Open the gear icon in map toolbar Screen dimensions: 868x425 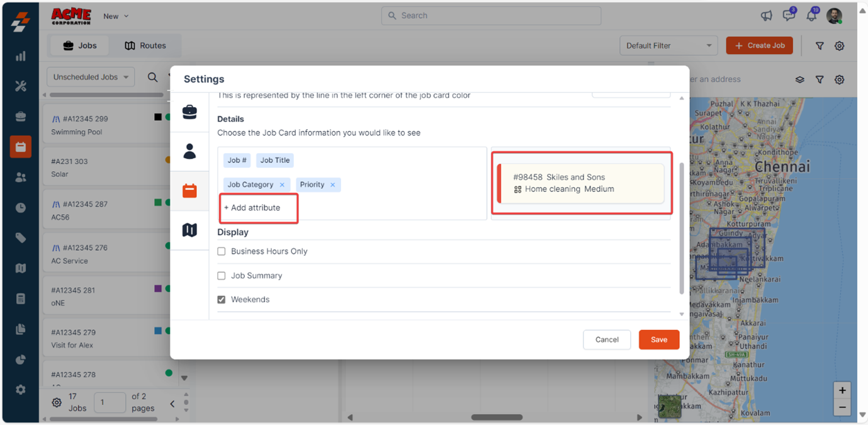pyautogui.click(x=840, y=80)
